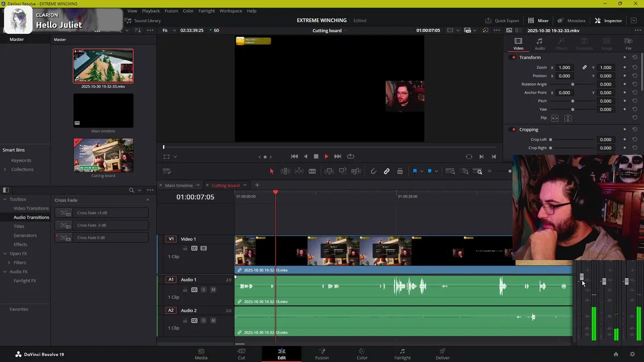Viewport: 644px width, 362px height.
Task: Play in reverse
Action: (x=305, y=156)
